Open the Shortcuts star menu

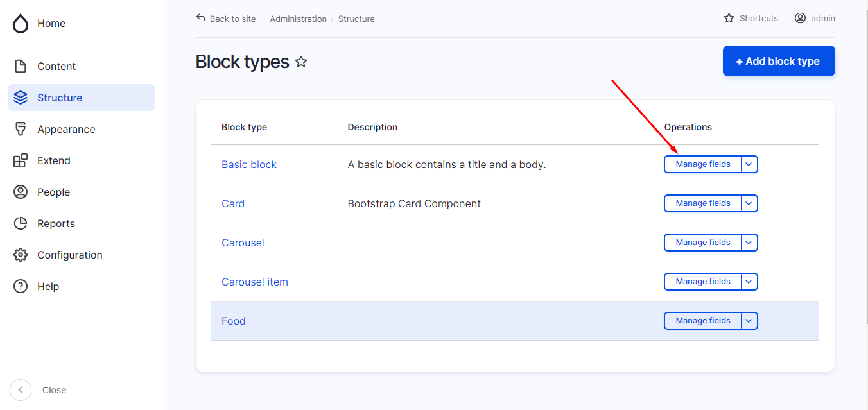[729, 18]
